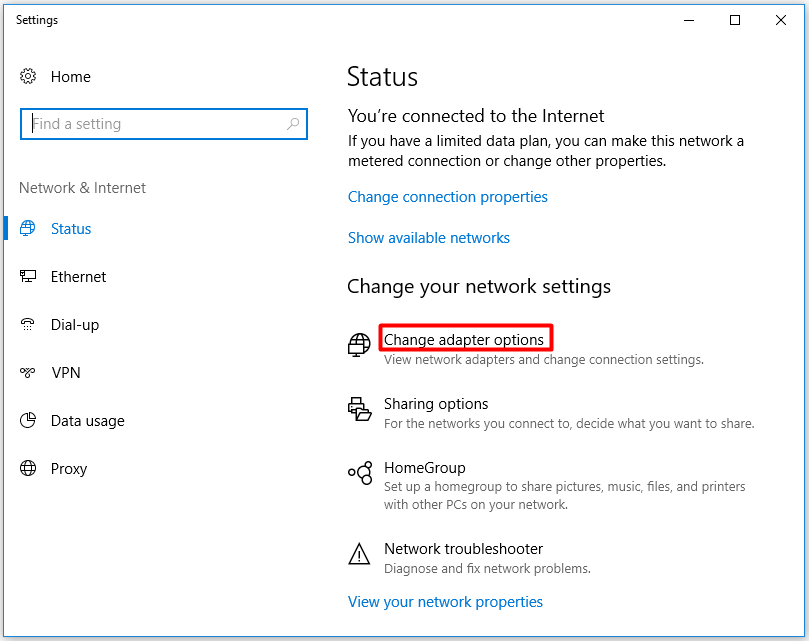Click the HomeGroup circles icon
This screenshot has height=641, width=809.
(360, 473)
